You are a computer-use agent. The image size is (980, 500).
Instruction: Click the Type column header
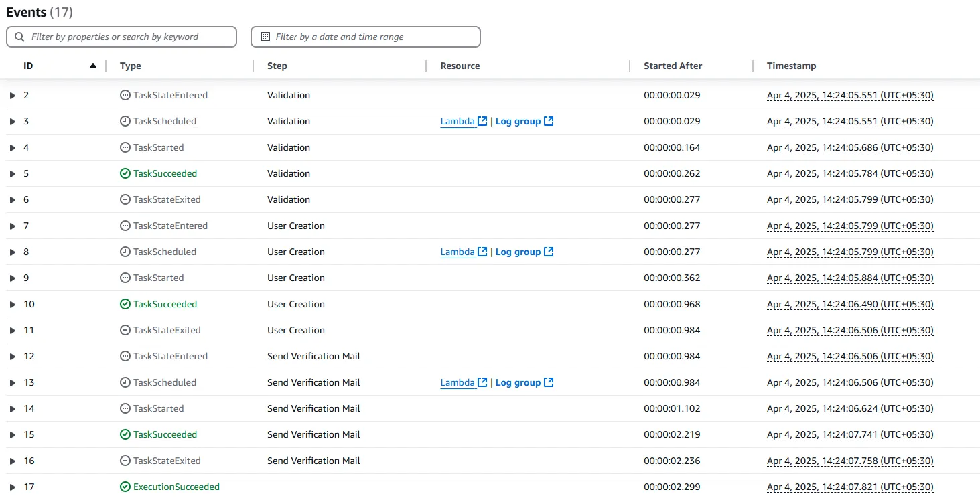131,66
